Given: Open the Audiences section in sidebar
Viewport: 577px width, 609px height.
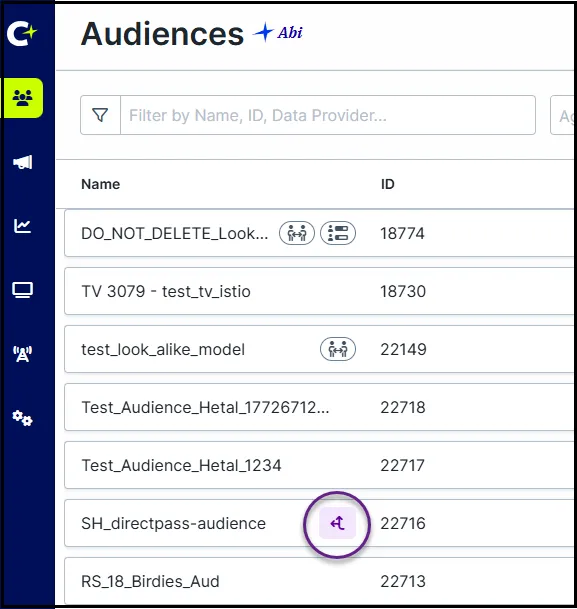Looking at the screenshot, I should pyautogui.click(x=23, y=98).
